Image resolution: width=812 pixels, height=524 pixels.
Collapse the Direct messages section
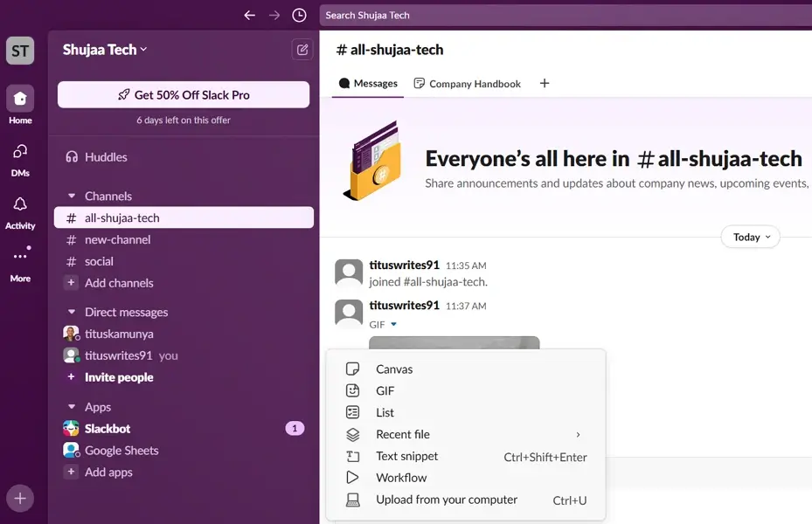[x=72, y=312]
